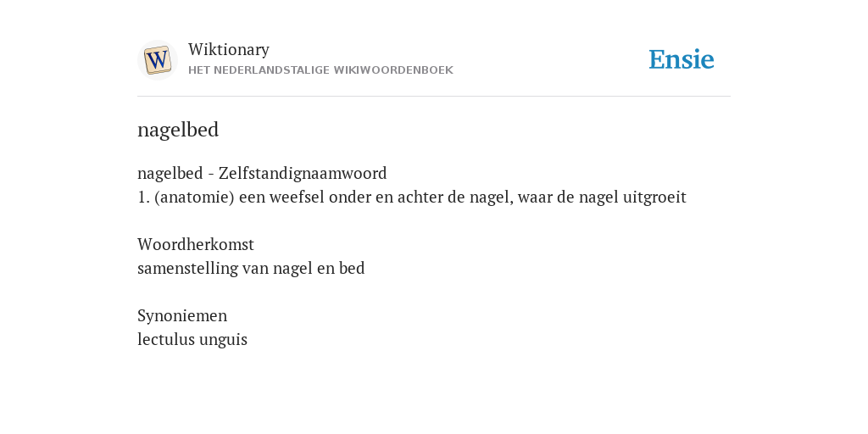Click the Wiktionary source title
Image resolution: width=868 pixels, height=434 pixels.
tap(229, 50)
